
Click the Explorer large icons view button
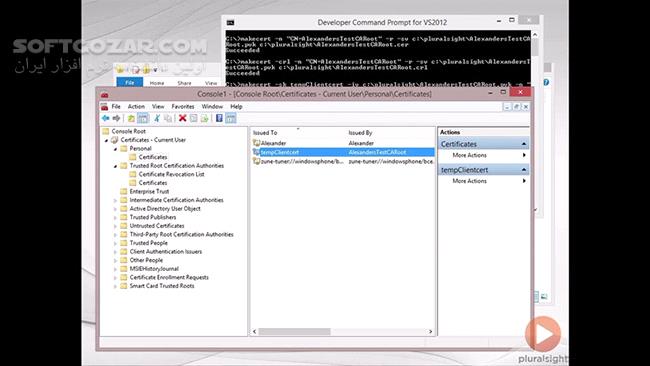[x=545, y=296]
